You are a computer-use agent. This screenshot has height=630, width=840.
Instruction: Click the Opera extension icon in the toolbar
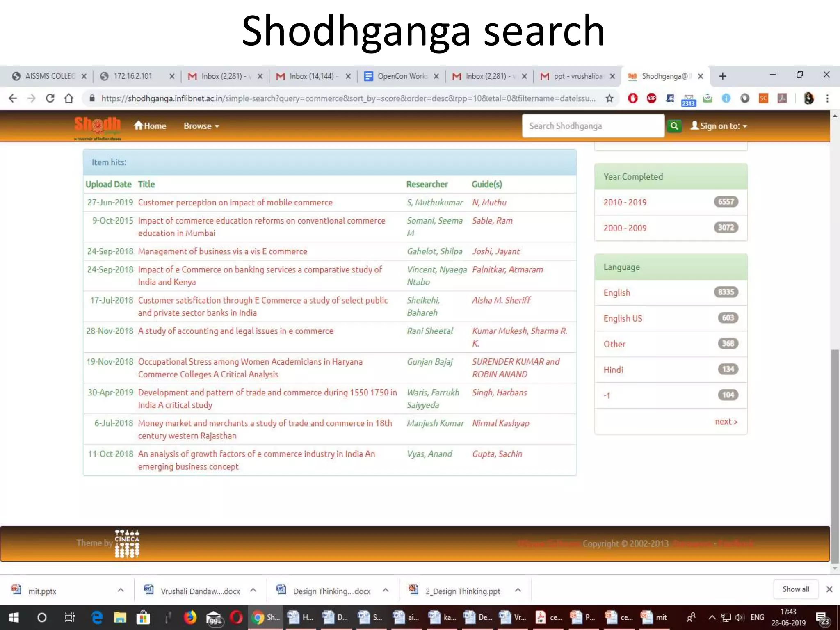tap(632, 98)
